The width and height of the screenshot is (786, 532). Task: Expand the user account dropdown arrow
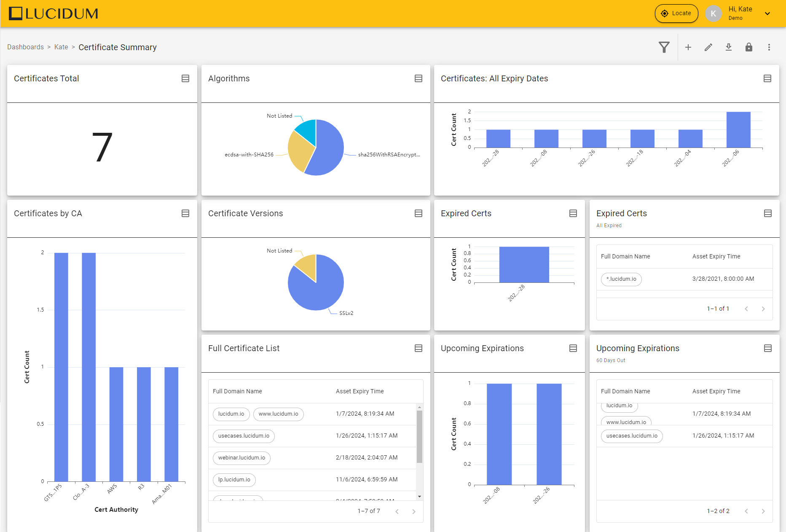click(767, 13)
